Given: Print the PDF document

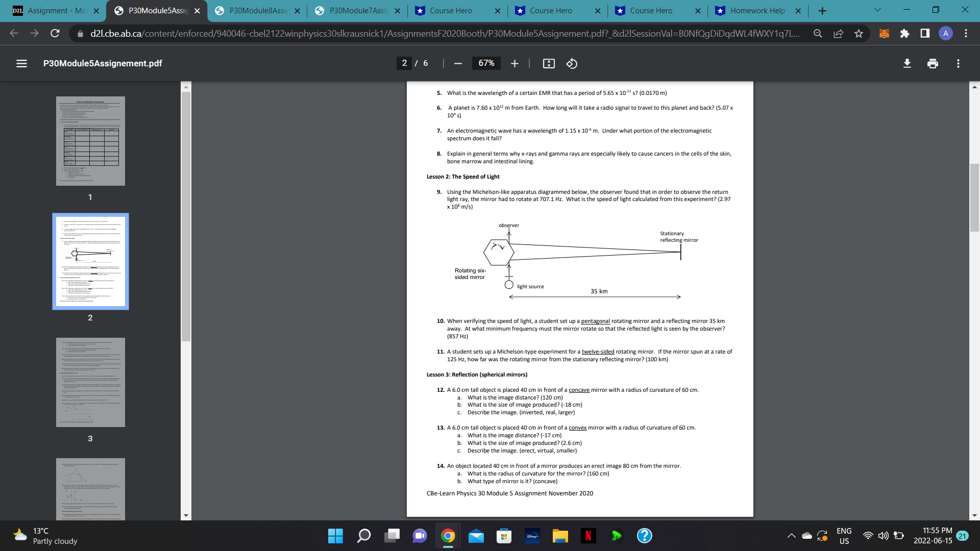Looking at the screenshot, I should click(x=933, y=63).
